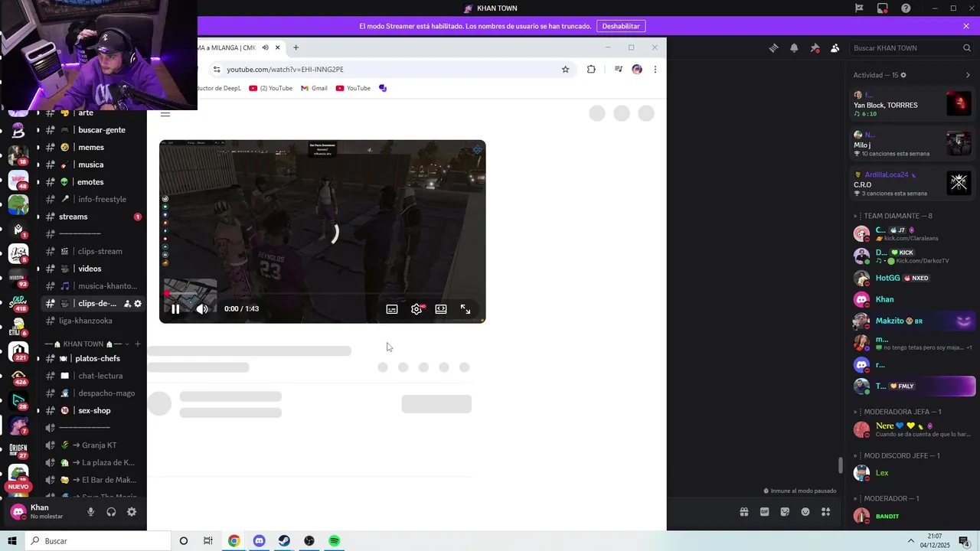Select the info-freestyle channel
The image size is (980, 551).
pyautogui.click(x=92, y=199)
